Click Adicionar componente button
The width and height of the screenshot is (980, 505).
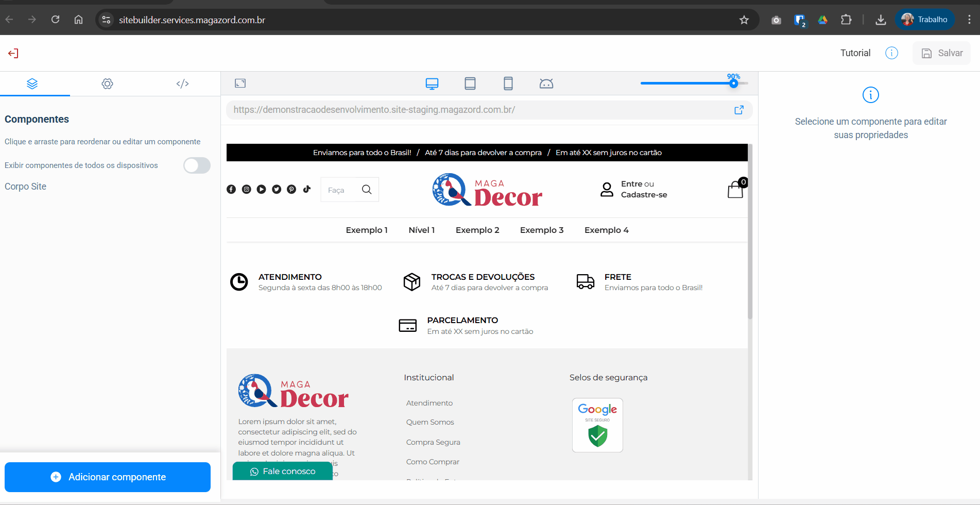point(108,477)
